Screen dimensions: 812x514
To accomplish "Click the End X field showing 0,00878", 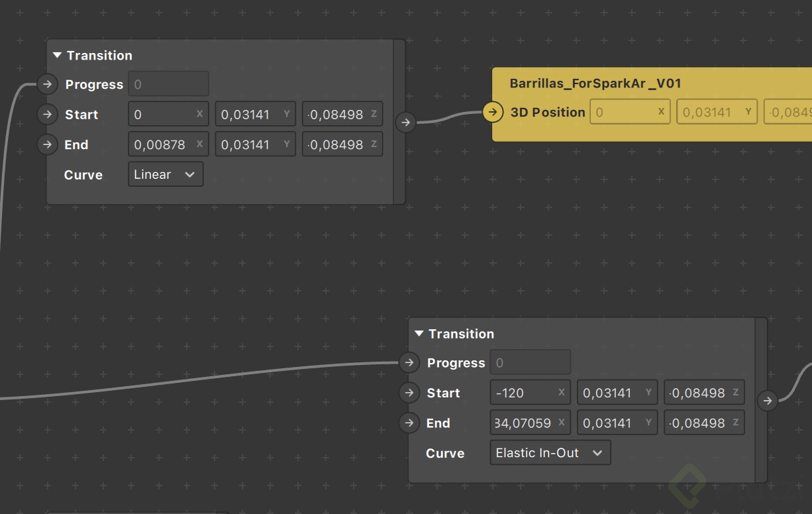I will tap(162, 144).
